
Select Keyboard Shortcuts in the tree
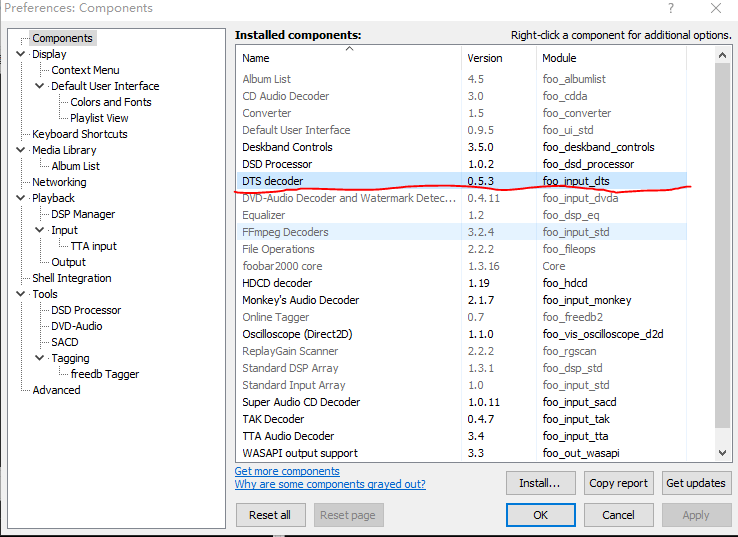coord(79,134)
